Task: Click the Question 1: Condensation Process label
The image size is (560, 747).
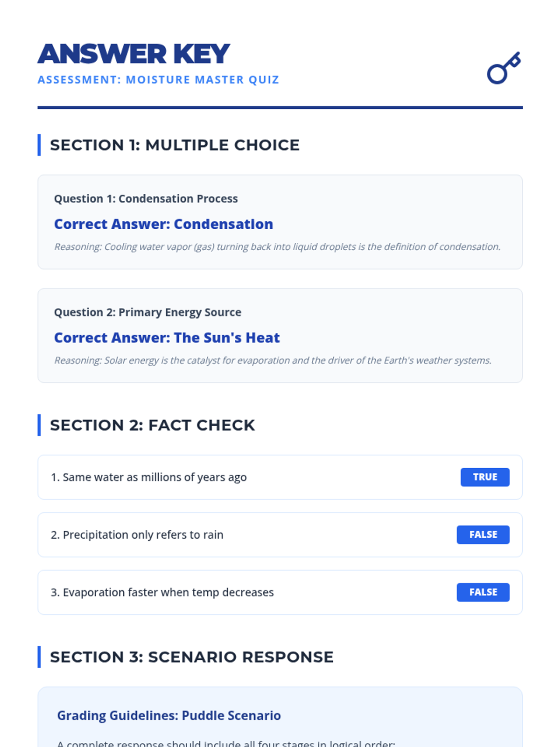Action: (146, 199)
